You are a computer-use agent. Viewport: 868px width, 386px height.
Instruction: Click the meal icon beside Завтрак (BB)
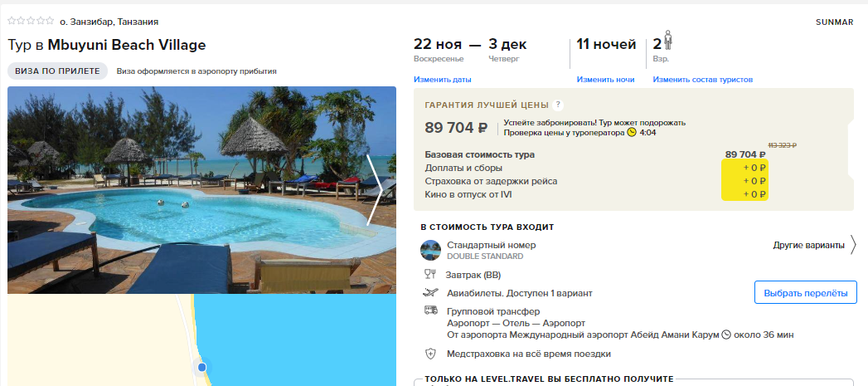pos(430,274)
